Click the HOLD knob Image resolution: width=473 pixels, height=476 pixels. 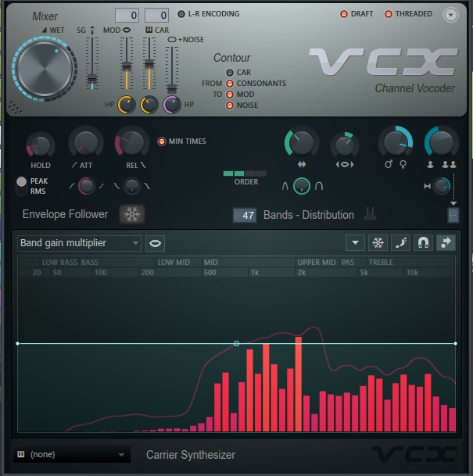(x=40, y=145)
